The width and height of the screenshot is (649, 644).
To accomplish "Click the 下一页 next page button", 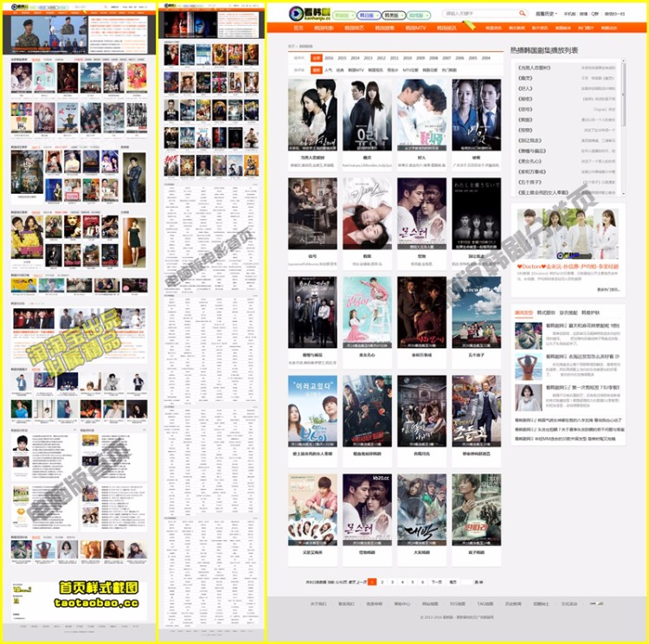I will 437,582.
